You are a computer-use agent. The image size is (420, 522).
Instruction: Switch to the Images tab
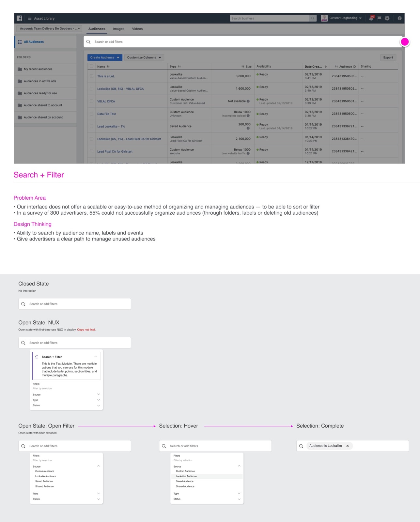coord(119,29)
